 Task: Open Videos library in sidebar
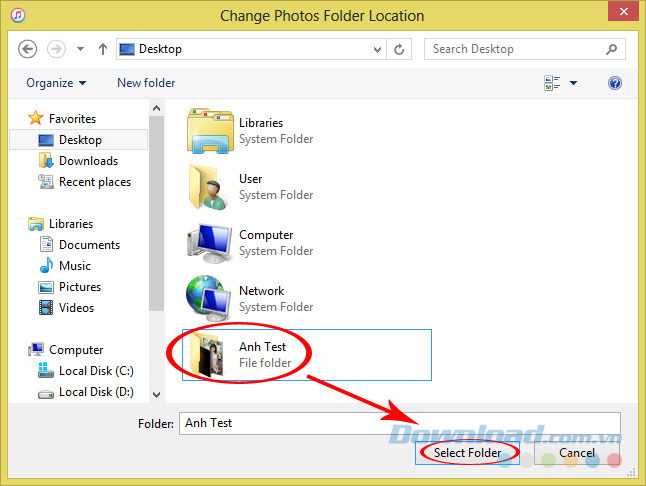click(76, 308)
